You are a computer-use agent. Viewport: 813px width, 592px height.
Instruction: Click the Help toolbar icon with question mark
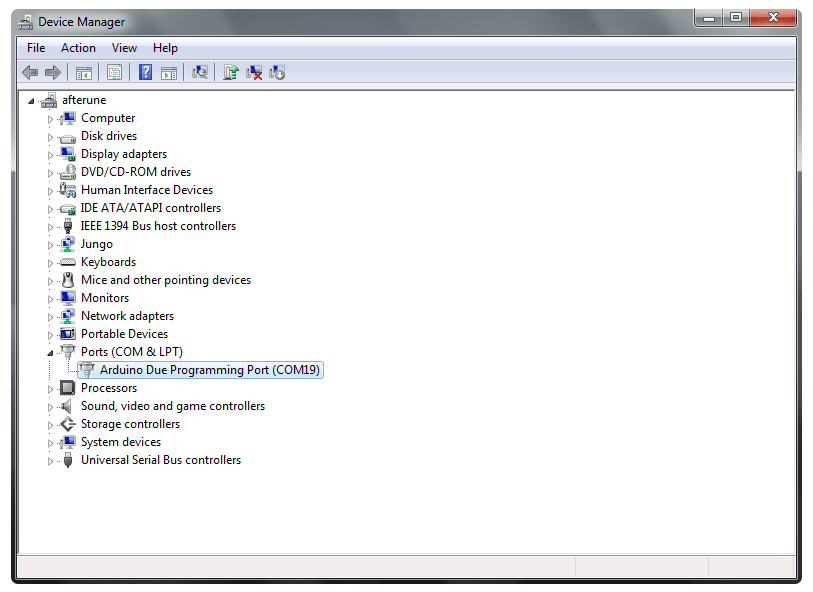point(145,72)
